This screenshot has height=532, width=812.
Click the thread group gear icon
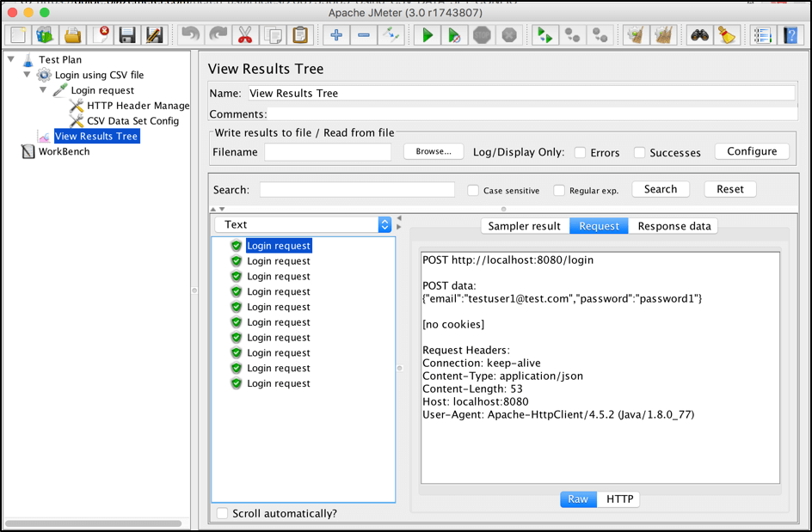[x=44, y=75]
